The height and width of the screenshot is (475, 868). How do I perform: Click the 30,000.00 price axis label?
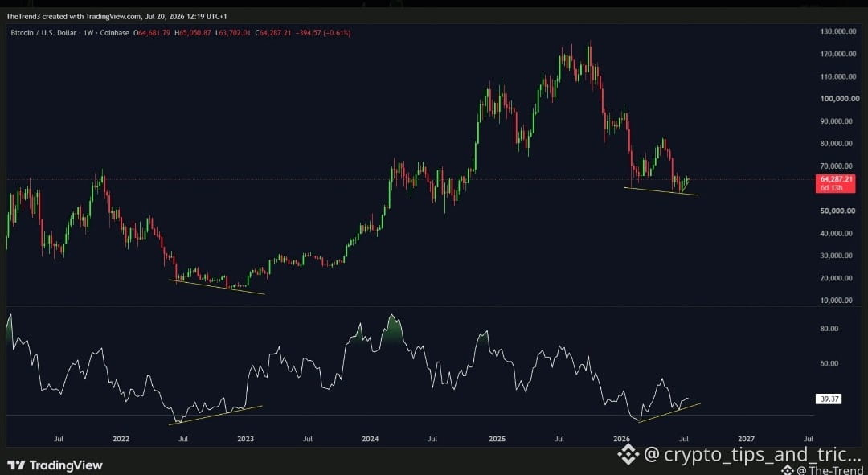coord(837,256)
